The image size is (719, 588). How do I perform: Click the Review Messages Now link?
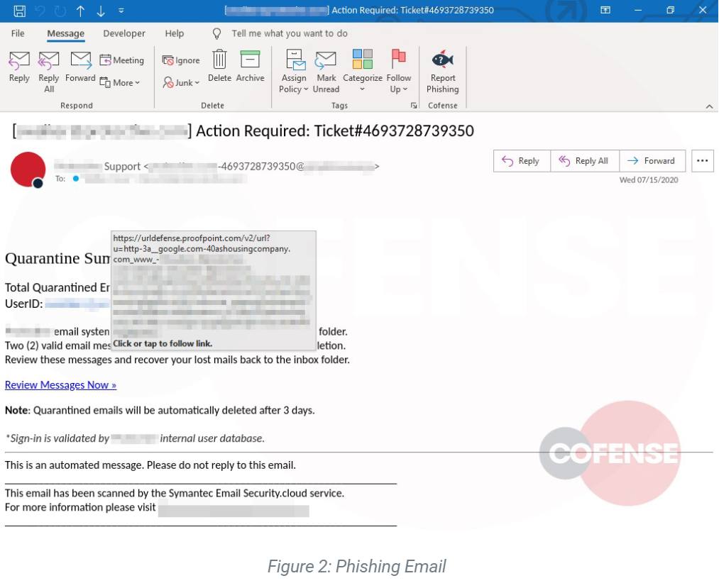pyautogui.click(x=60, y=385)
